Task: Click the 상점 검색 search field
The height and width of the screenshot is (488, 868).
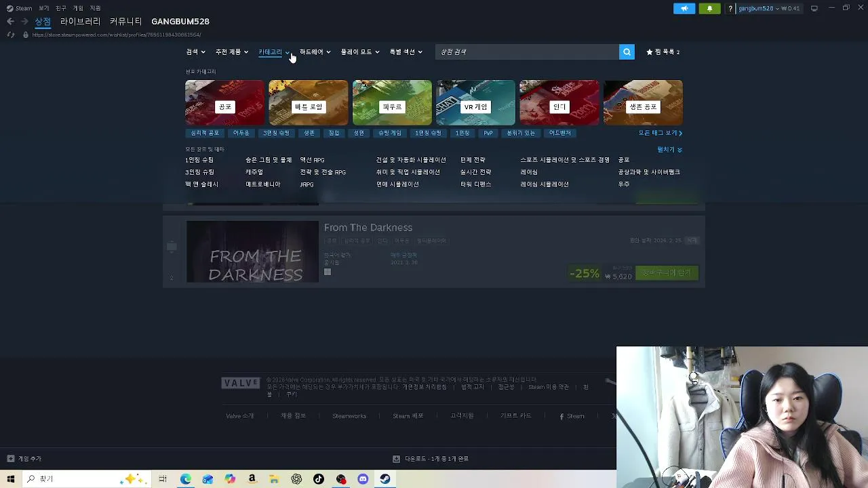Action: click(x=527, y=52)
